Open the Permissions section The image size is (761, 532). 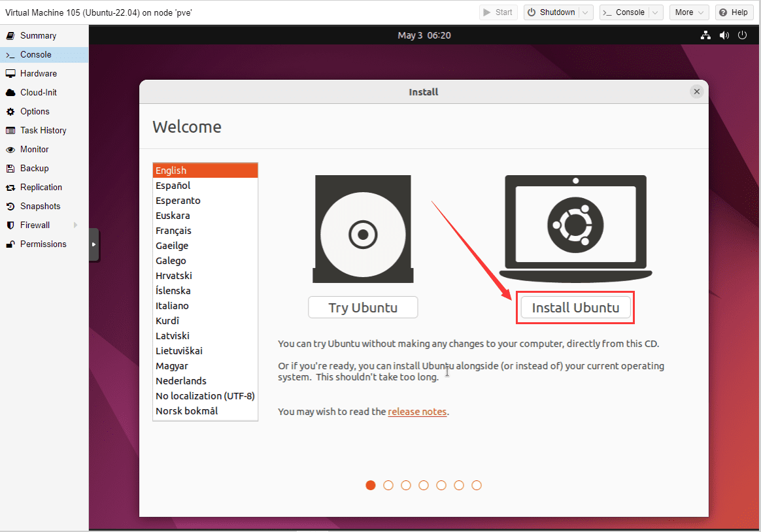44,243
